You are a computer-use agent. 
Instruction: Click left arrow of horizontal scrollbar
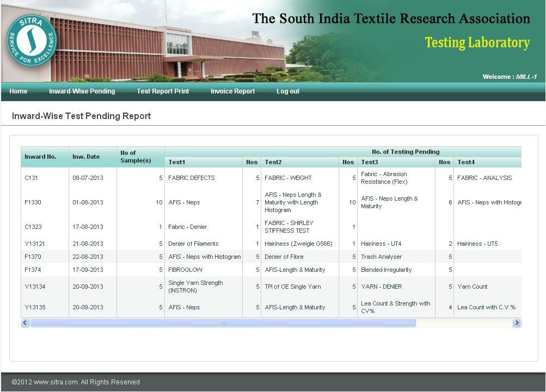click(x=24, y=323)
